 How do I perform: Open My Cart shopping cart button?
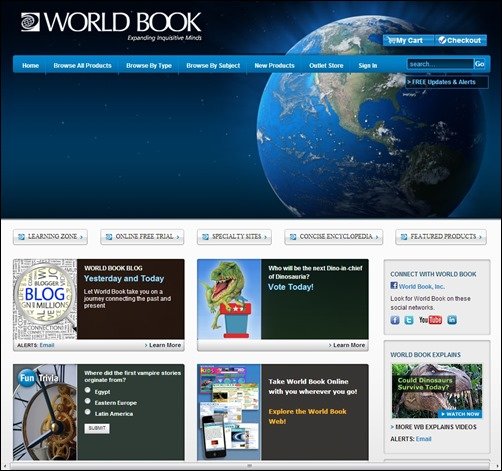[409, 40]
